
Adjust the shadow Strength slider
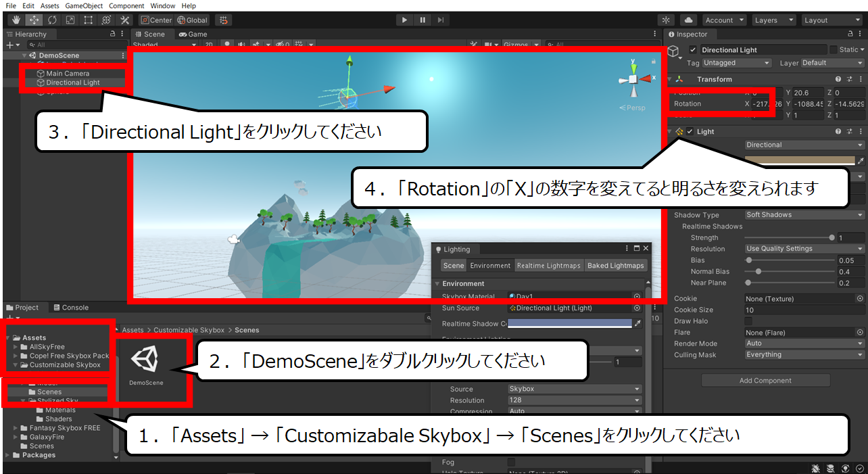pyautogui.click(x=790, y=238)
